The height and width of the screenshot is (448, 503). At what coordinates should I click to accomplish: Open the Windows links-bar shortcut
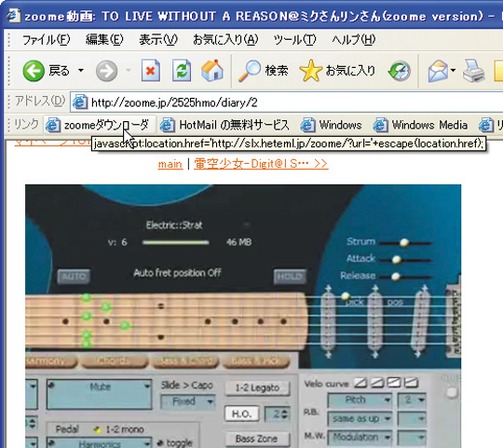(x=332, y=125)
